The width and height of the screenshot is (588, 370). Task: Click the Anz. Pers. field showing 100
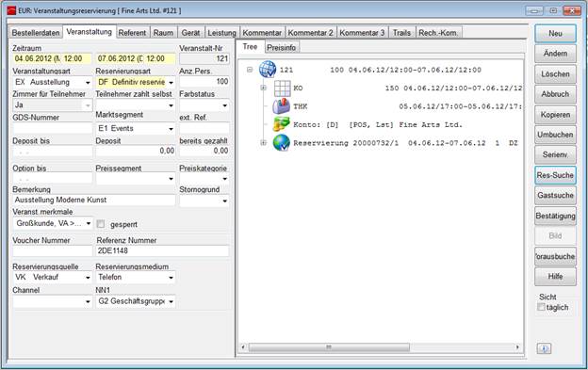click(204, 81)
